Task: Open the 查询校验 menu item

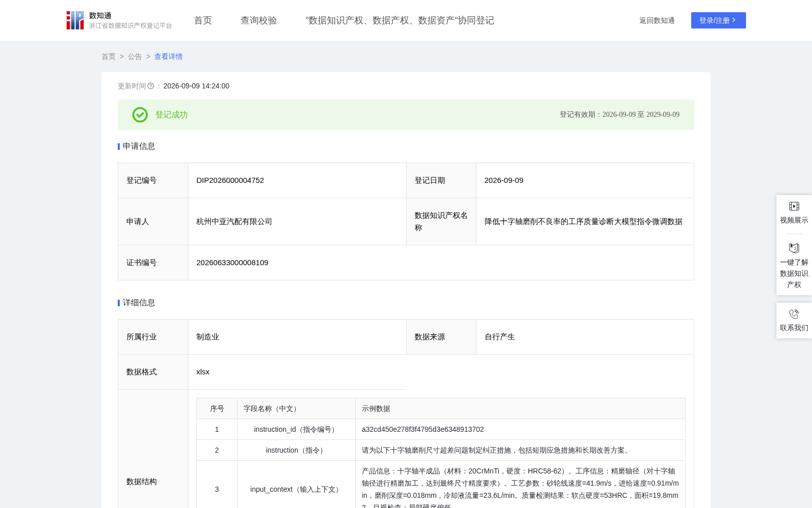Action: [x=259, y=20]
